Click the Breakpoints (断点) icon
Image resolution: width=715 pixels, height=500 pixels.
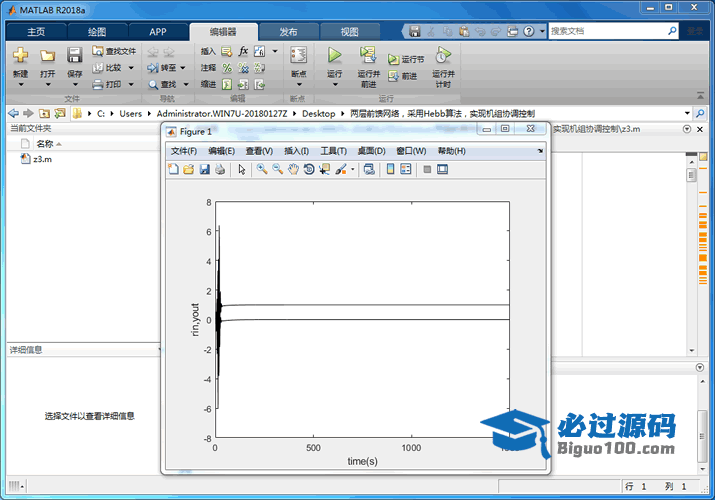click(x=299, y=56)
